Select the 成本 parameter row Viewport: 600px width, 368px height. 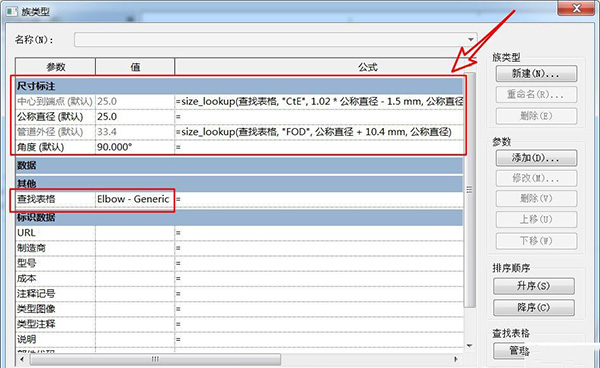[239, 278]
